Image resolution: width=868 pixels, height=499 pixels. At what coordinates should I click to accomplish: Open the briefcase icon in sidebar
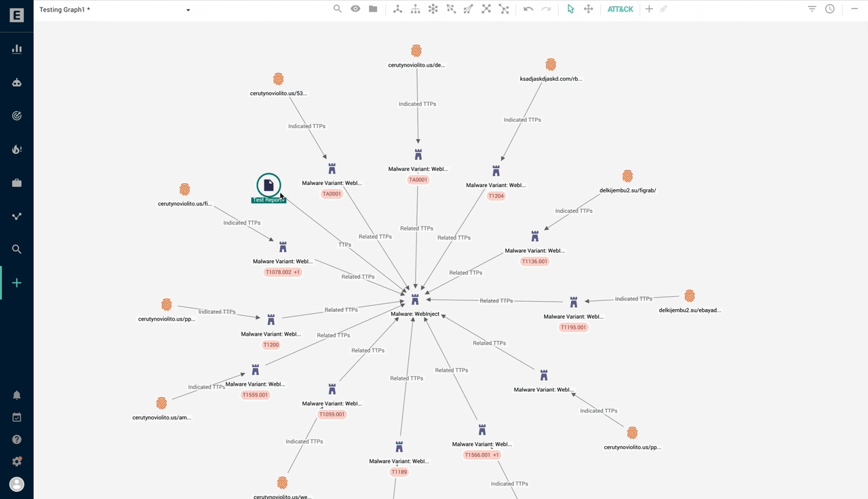[17, 183]
